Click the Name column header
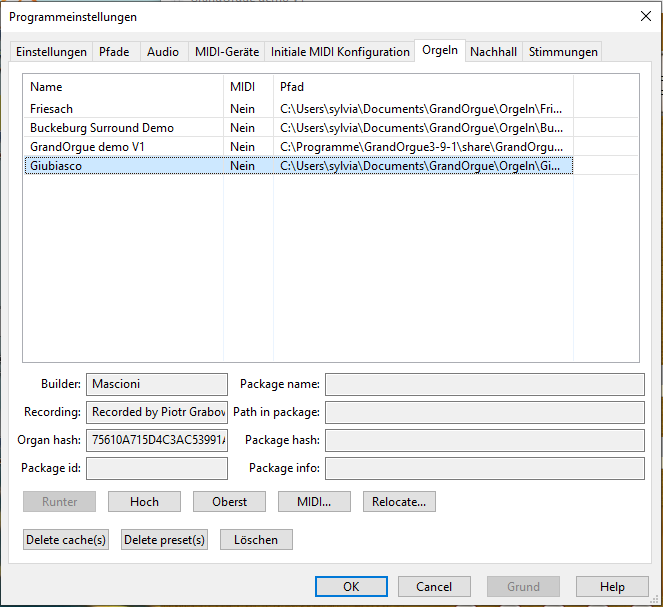The width and height of the screenshot is (663, 607). [x=46, y=87]
